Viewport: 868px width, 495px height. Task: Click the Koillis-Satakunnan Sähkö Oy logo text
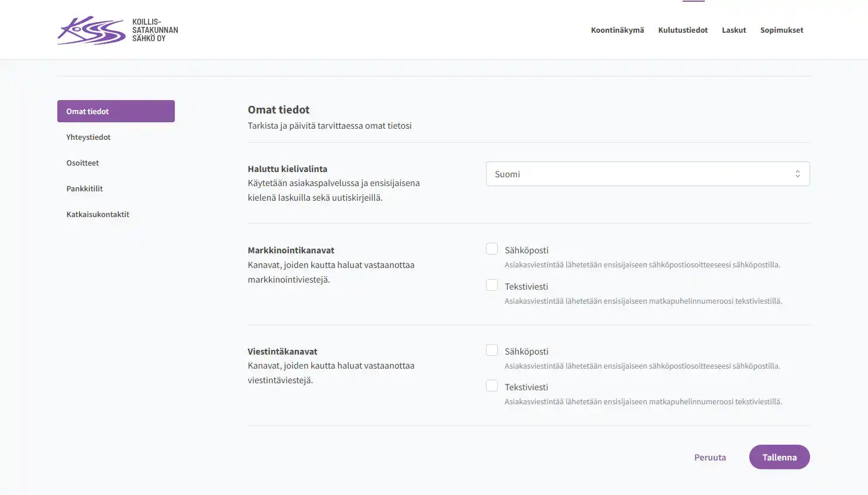(154, 30)
